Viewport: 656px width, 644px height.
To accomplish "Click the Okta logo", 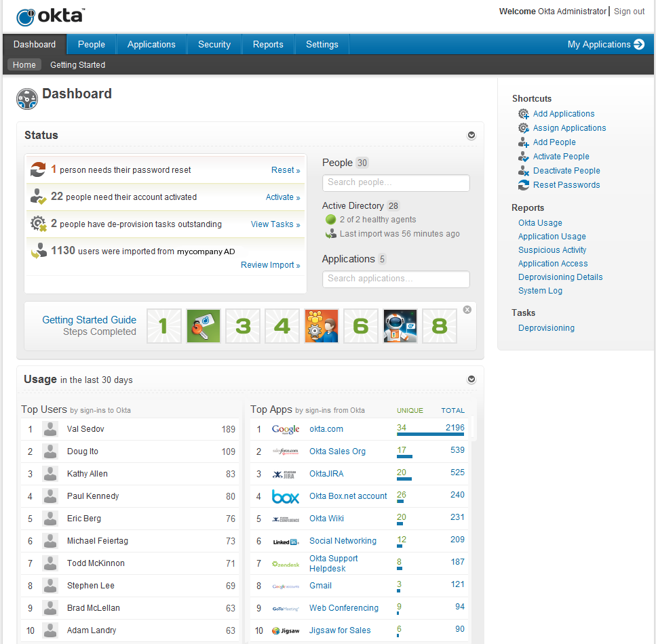I will 51,16.
